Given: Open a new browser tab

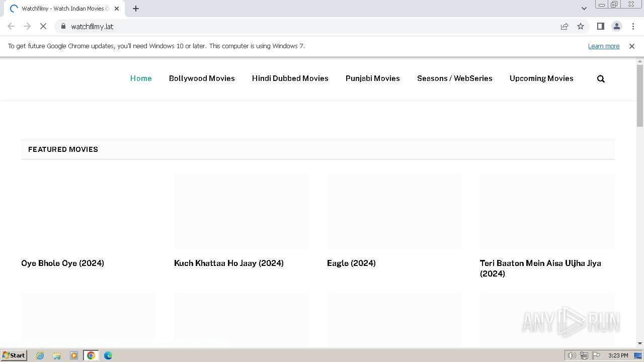Looking at the screenshot, I should 136,9.
